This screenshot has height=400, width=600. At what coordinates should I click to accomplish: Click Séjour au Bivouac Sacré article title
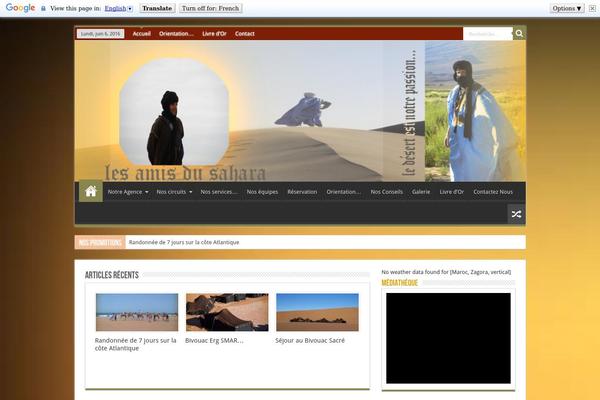310,340
